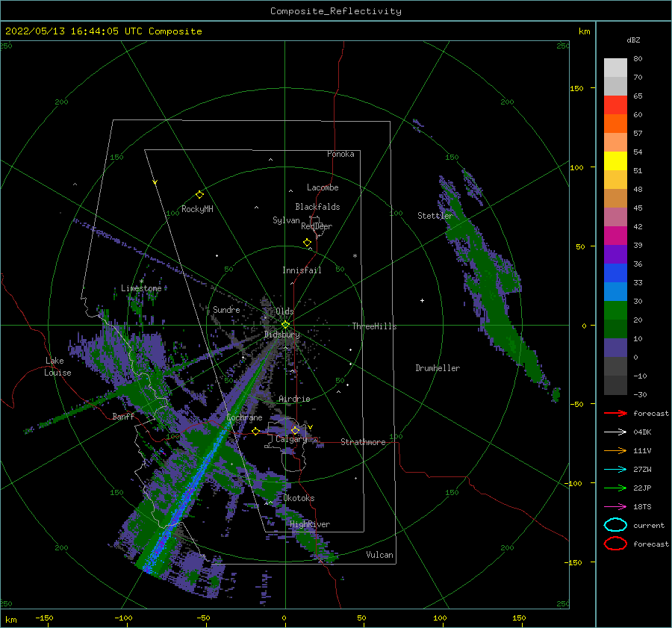This screenshot has height=628, width=672.
Task: Select the purple 39-36 dBZ swatch
Action: tap(615, 254)
